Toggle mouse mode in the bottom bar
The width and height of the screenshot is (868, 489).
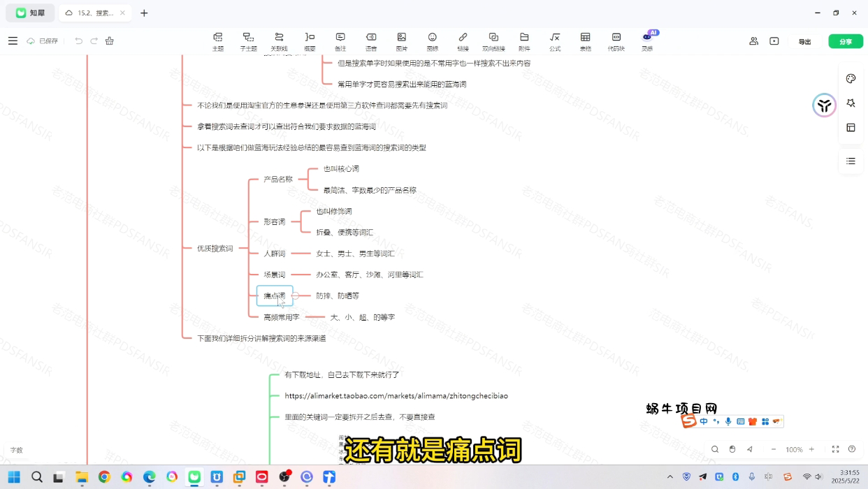pyautogui.click(x=732, y=449)
